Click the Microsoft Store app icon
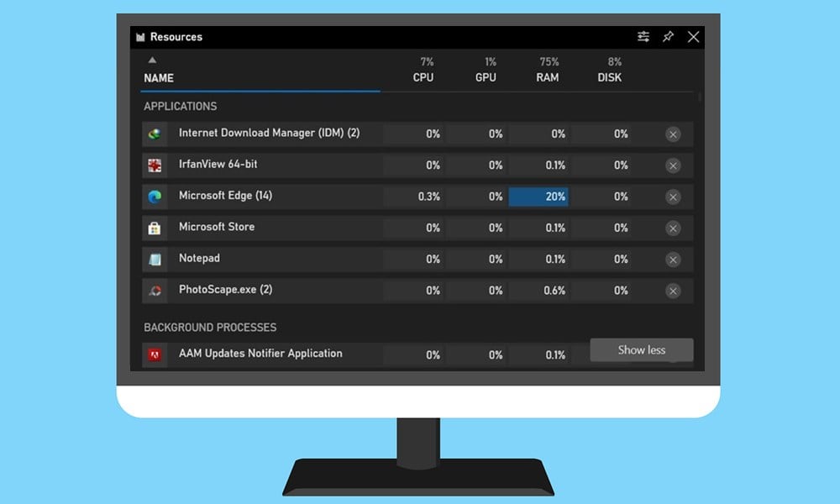The height and width of the screenshot is (504, 840). 155,228
